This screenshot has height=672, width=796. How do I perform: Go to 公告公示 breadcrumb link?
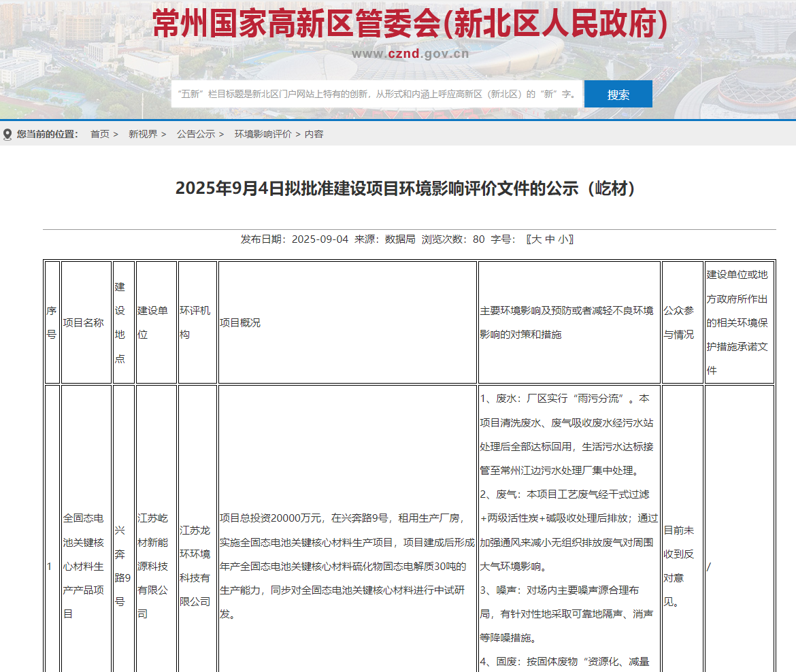tap(196, 134)
